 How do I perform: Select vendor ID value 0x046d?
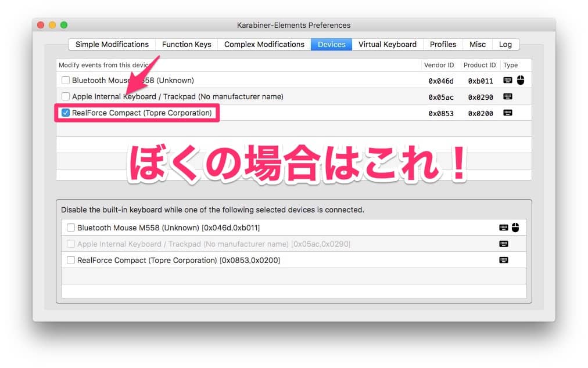441,81
